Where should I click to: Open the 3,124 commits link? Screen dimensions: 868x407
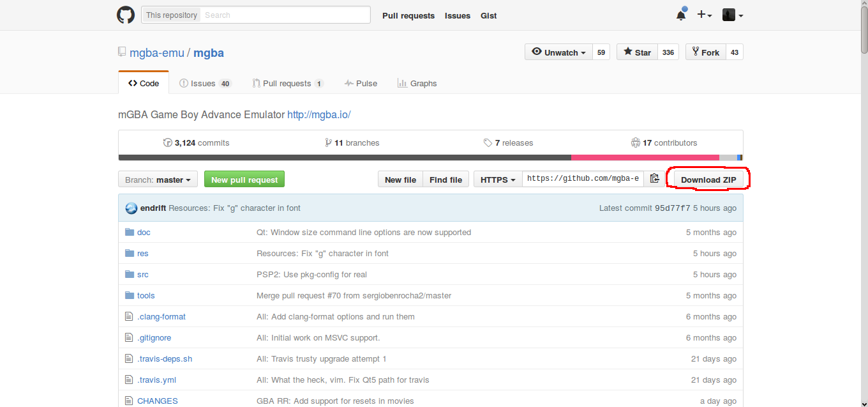197,142
